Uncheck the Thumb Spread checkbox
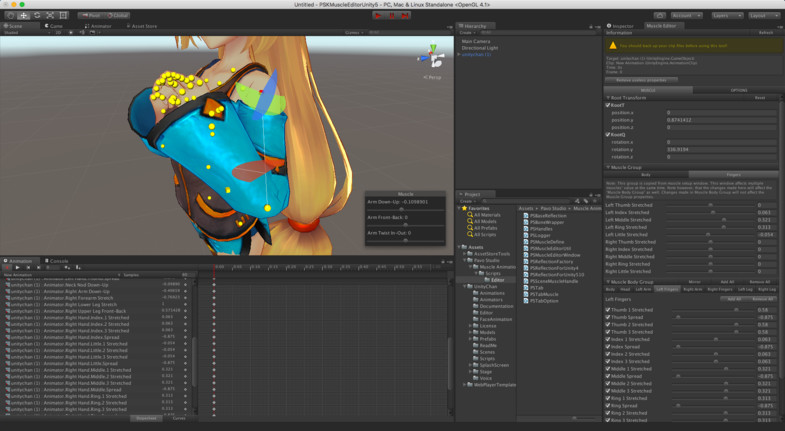The width and height of the screenshot is (785, 431). pos(608,317)
